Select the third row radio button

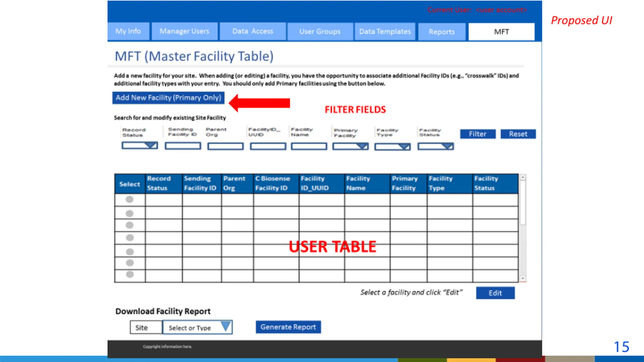click(x=129, y=225)
